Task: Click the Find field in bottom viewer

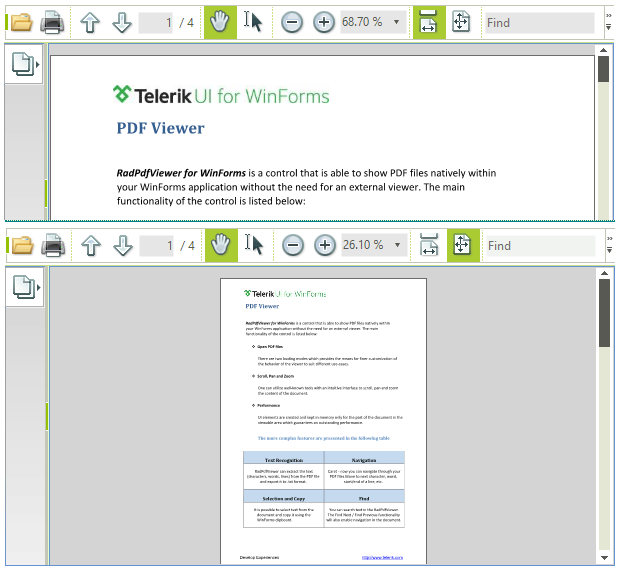Action: click(x=541, y=246)
